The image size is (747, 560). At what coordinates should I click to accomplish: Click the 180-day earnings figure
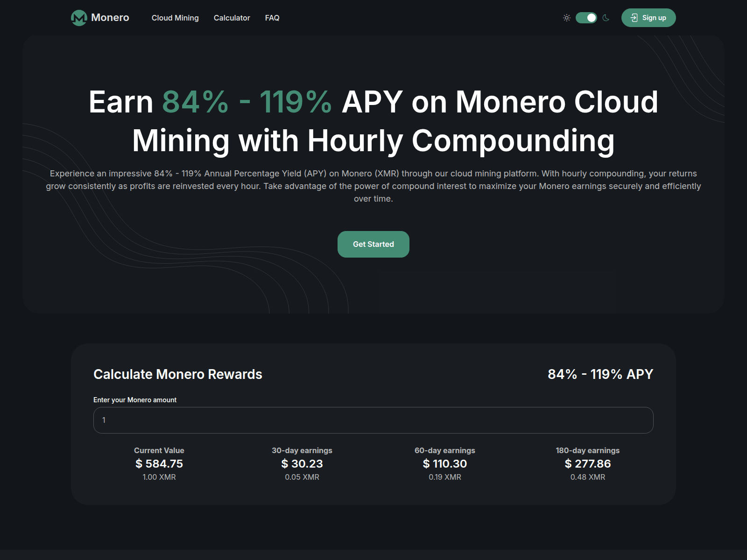pos(587,463)
